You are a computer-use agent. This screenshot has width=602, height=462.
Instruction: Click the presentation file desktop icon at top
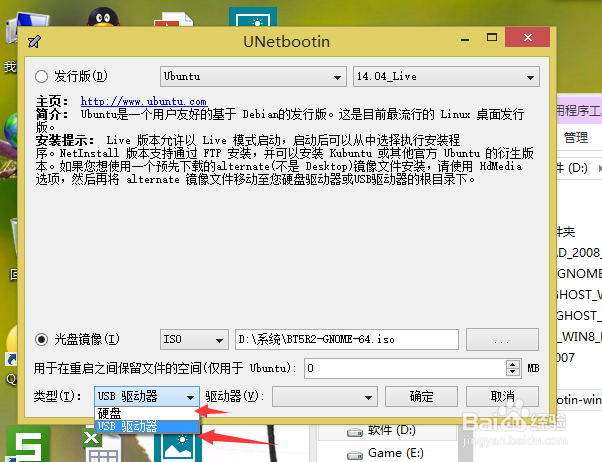click(x=174, y=19)
